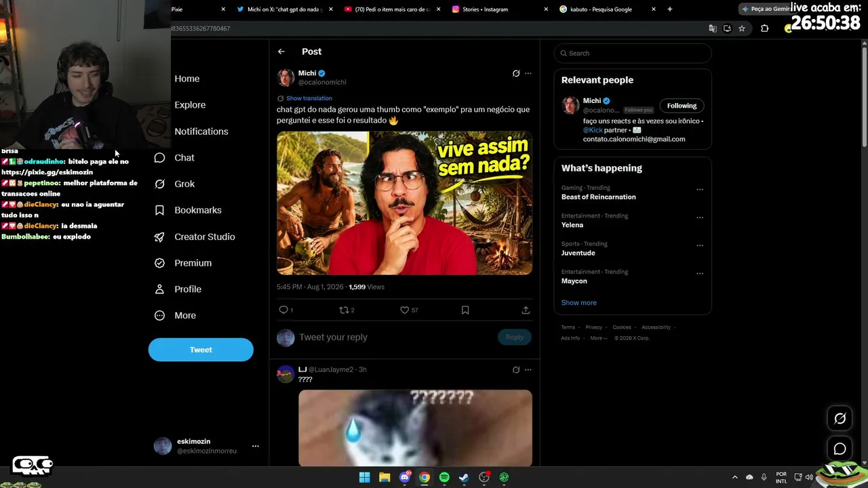
Task: Click the reply icon on the post
Action: [x=283, y=310]
